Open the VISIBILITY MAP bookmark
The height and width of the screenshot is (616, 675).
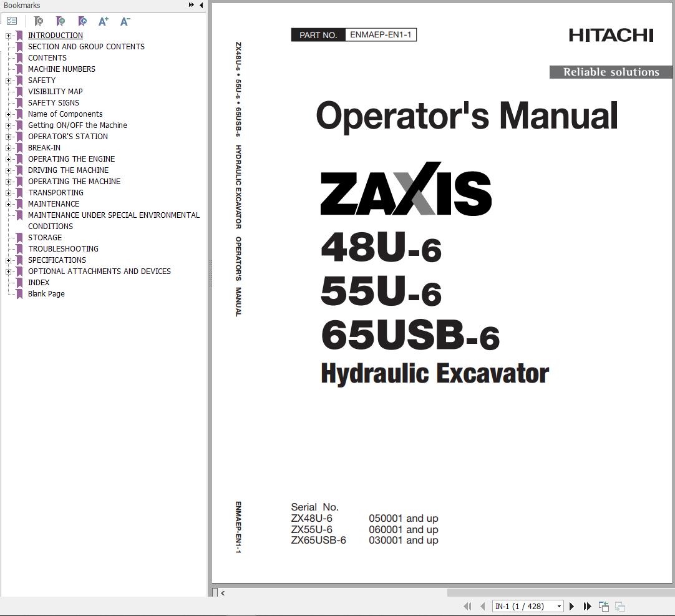(55, 91)
